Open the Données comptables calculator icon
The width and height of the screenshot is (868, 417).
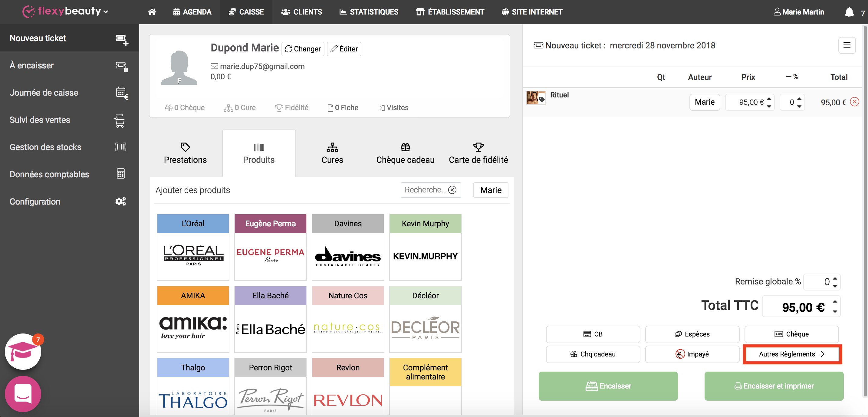121,174
